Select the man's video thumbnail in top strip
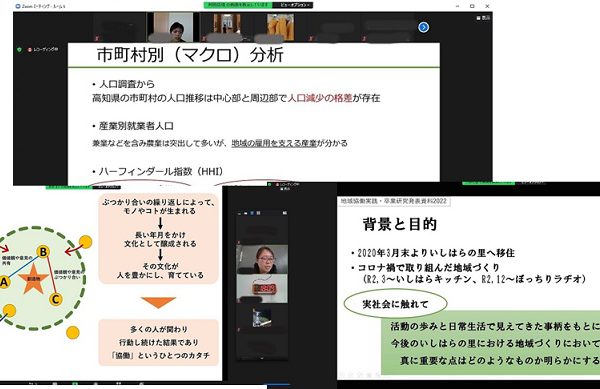 coord(170,27)
